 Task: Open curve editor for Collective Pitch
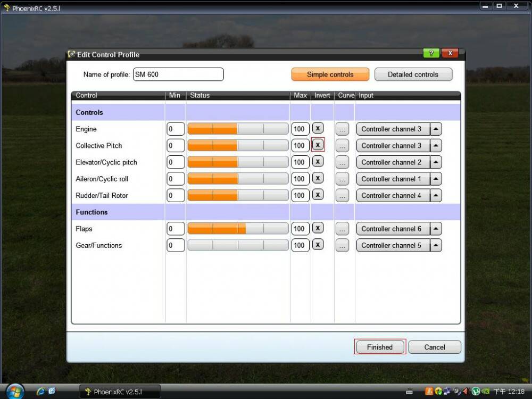click(x=342, y=146)
